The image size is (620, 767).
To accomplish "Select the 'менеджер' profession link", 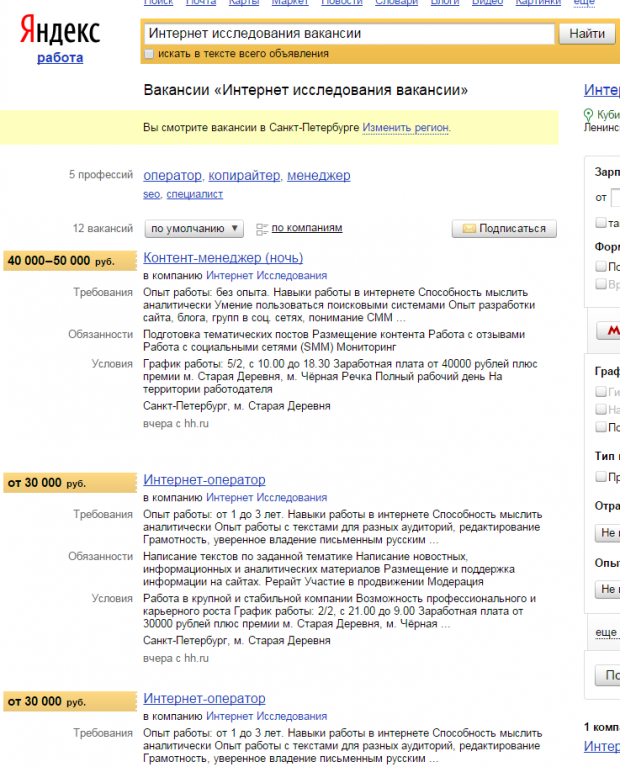I will [x=318, y=176].
